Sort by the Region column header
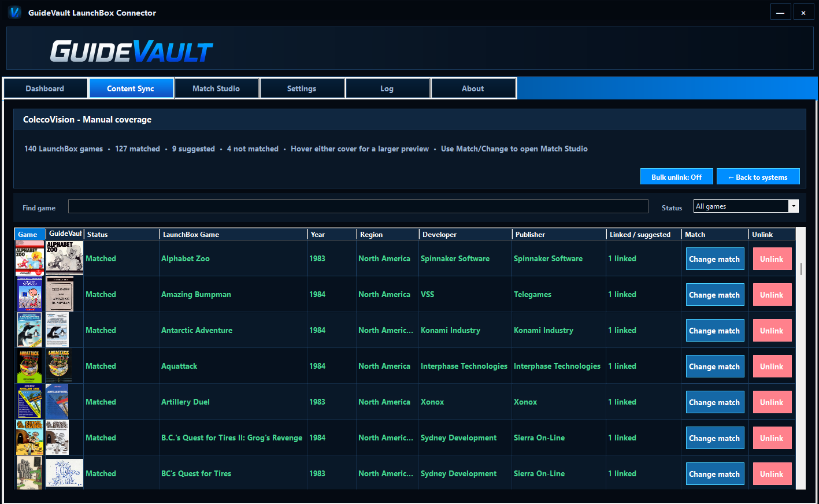This screenshot has width=819, height=504. (388, 234)
